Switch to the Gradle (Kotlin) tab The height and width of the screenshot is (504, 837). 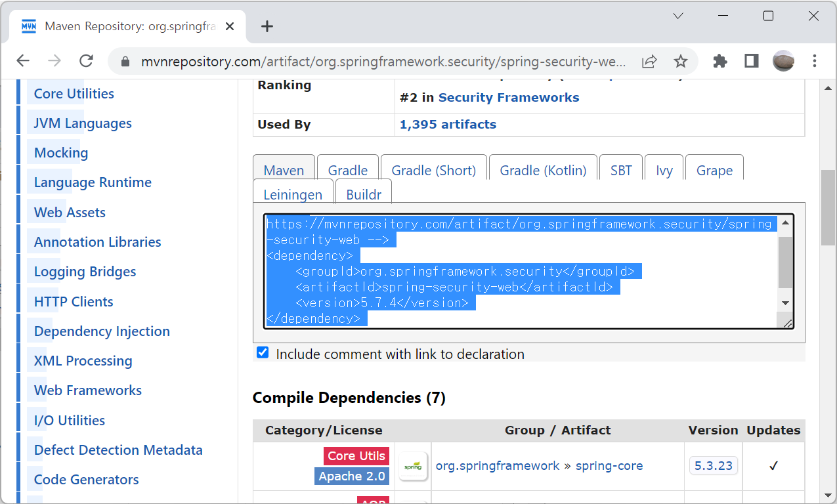(x=543, y=171)
